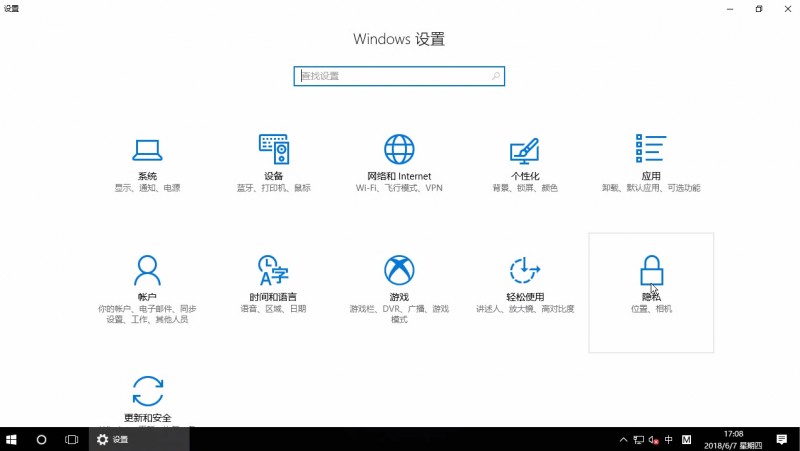Open the 系统 laptop icon

pos(147,150)
